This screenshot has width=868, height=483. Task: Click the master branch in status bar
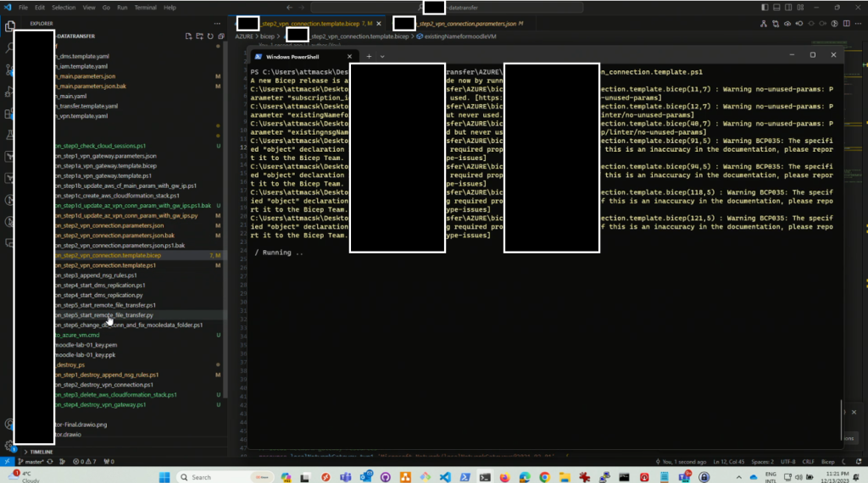32,462
